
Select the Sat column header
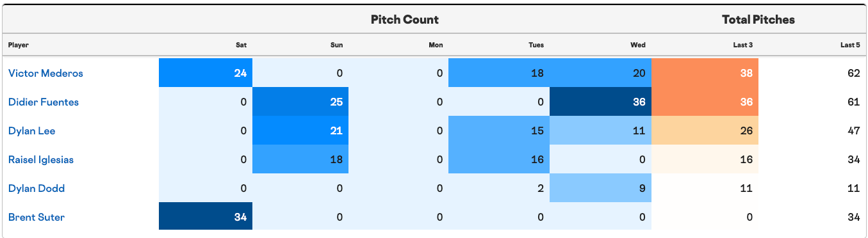[241, 45]
